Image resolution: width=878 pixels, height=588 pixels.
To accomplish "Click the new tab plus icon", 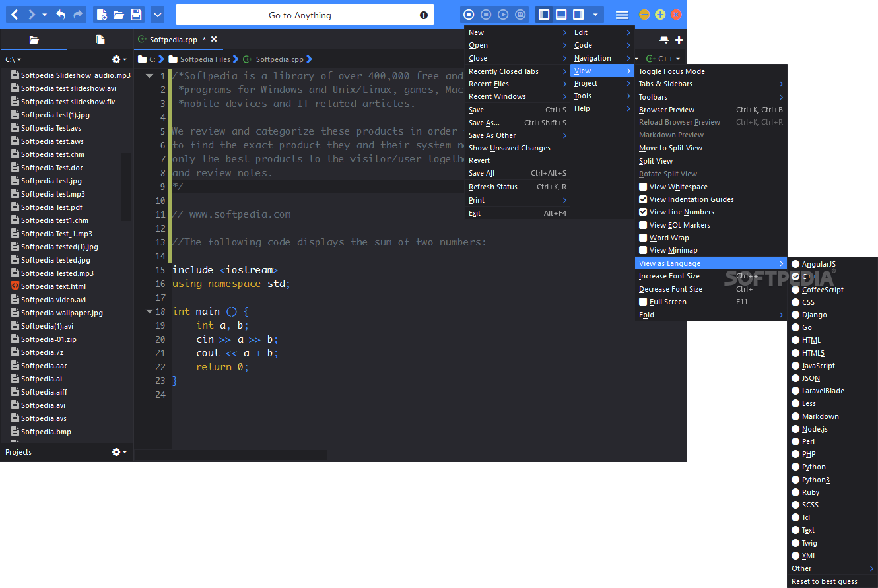I will tap(679, 40).
